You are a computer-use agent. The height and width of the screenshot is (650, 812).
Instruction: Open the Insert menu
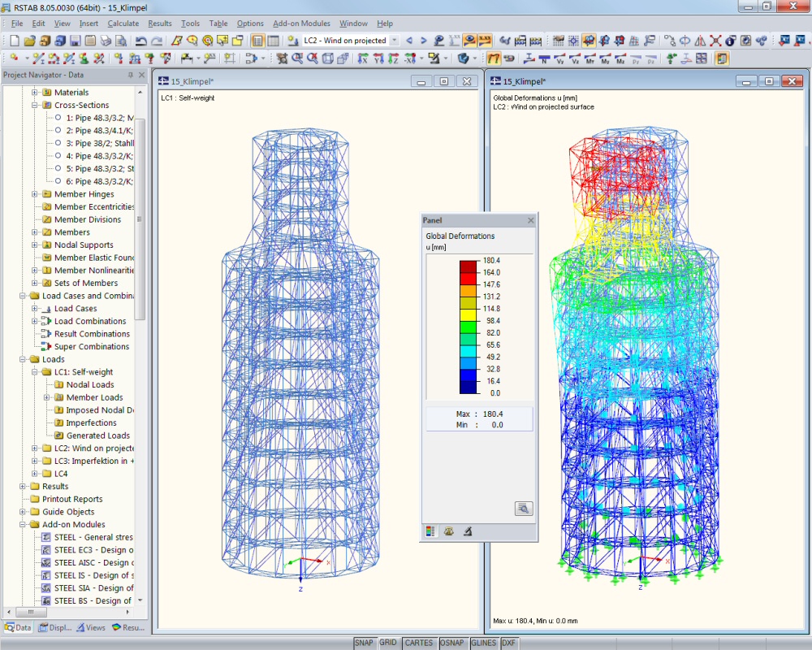click(89, 24)
